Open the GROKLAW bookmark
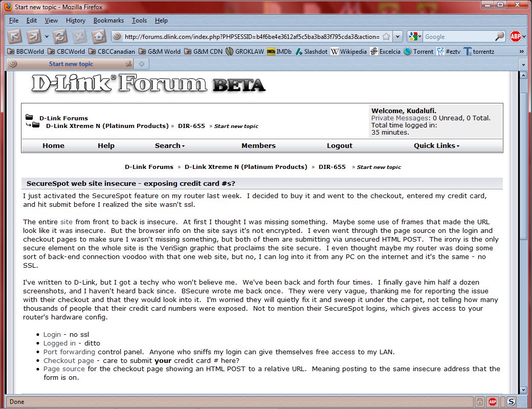Image resolution: width=532 pixels, height=409 pixels. [x=245, y=52]
